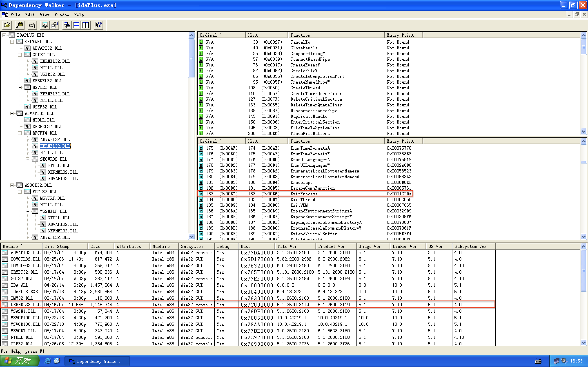This screenshot has width=588, height=367.
Task: Click the module tree scrollbar down arrow
Action: click(191, 237)
